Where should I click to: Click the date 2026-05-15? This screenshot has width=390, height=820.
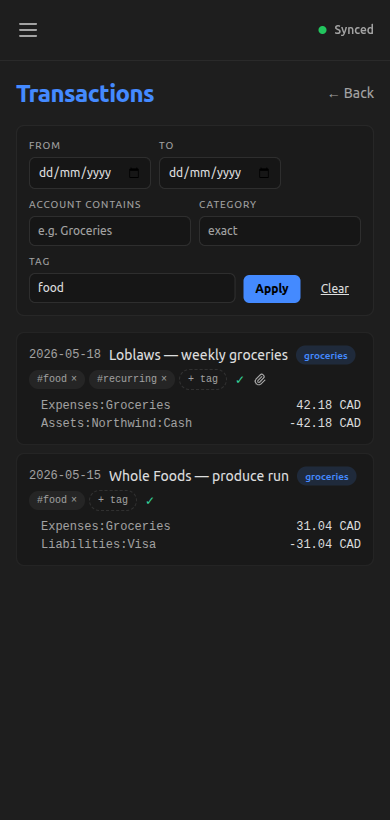pyautogui.click(x=65, y=475)
